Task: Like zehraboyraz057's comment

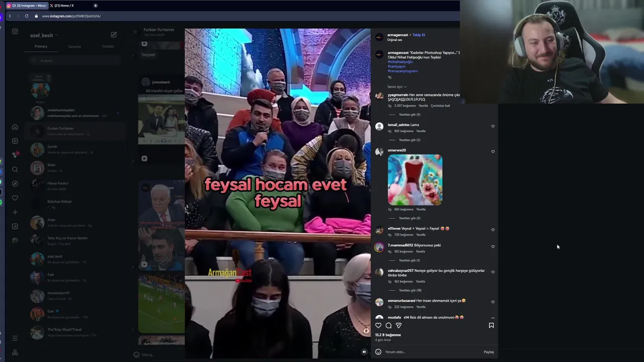Action: [x=493, y=272]
